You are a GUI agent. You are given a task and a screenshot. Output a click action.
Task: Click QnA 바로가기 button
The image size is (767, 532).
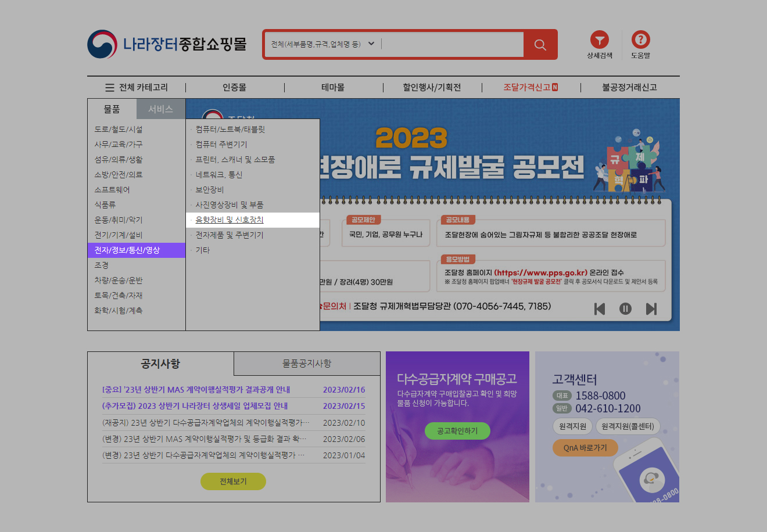pyautogui.click(x=585, y=448)
